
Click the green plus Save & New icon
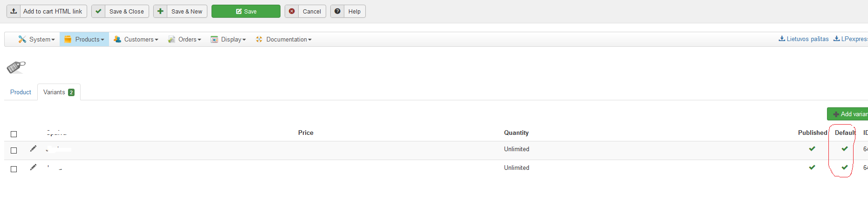[160, 11]
